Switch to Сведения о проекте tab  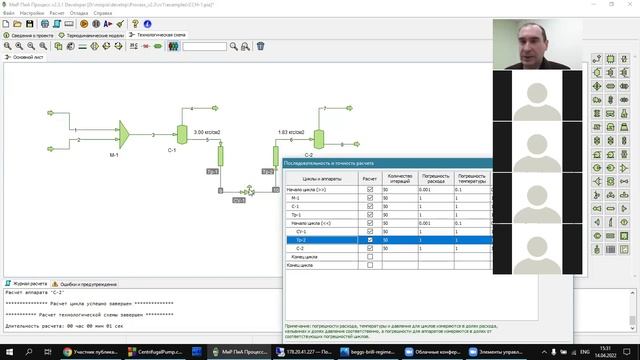[x=29, y=35]
